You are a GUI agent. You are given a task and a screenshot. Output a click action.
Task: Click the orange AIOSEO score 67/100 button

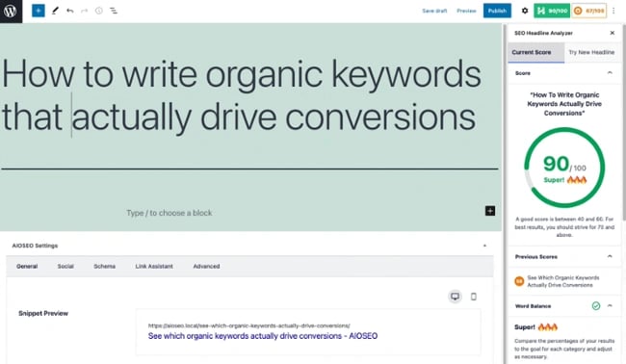click(588, 11)
